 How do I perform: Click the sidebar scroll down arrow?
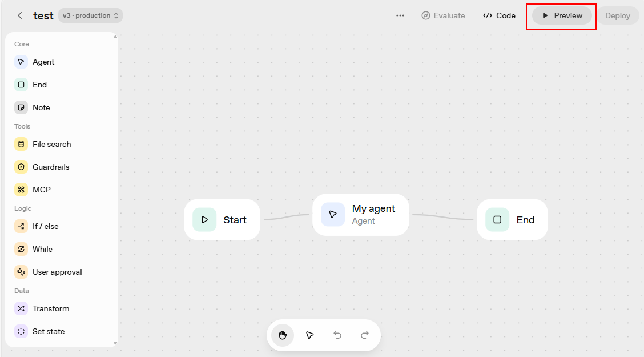[x=115, y=343]
